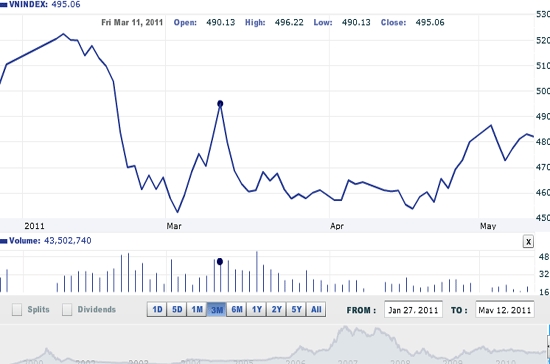Click the Apr axis label
This screenshot has height=364, width=550.
[x=337, y=226]
